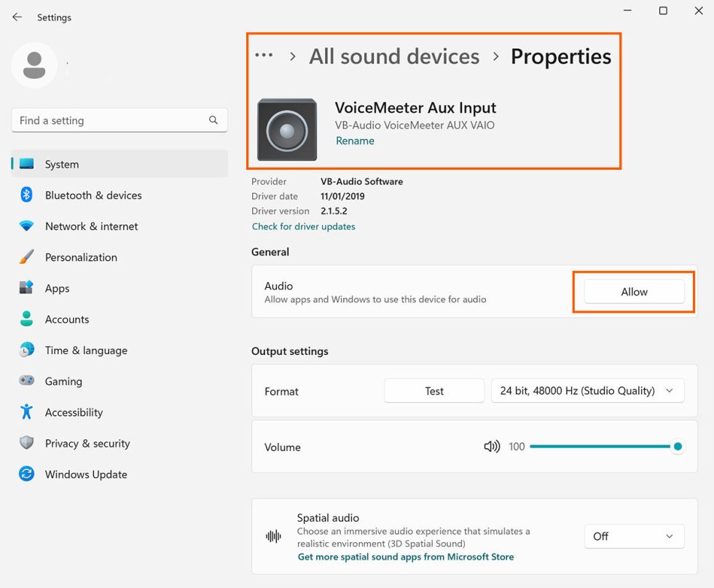Open the Spatial audio dropdown
Image resolution: width=714 pixels, height=588 pixels.
(633, 536)
